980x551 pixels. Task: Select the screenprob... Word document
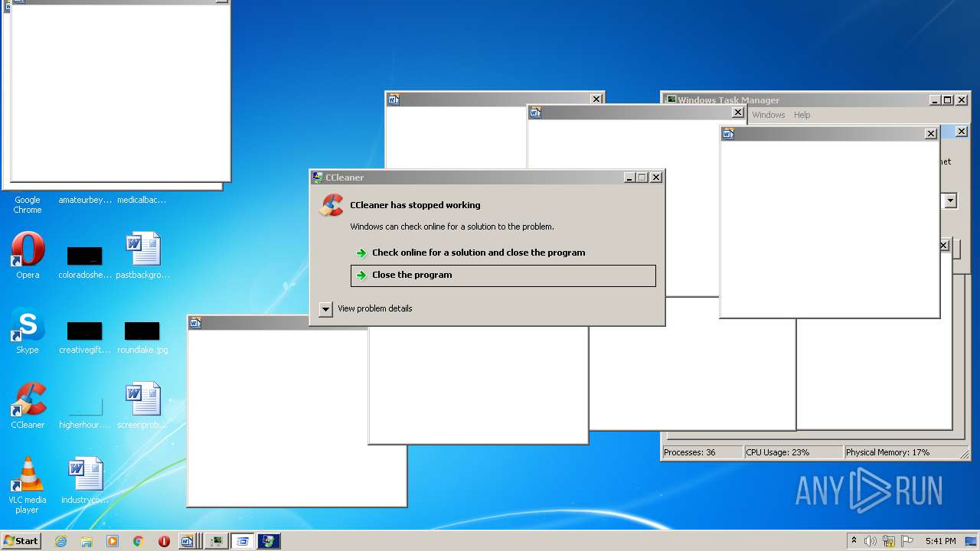click(x=143, y=399)
